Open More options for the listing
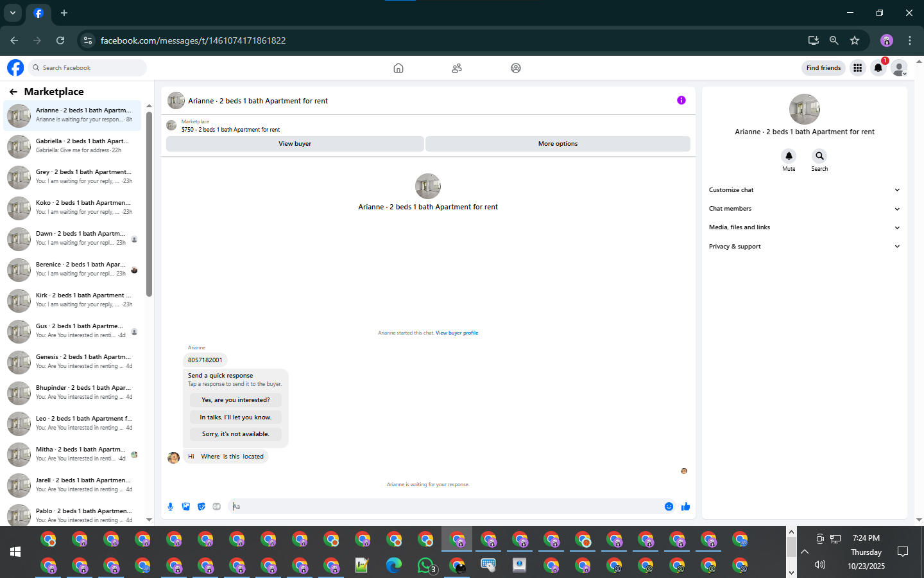Screen dimensions: 924x578 pyautogui.click(x=558, y=144)
